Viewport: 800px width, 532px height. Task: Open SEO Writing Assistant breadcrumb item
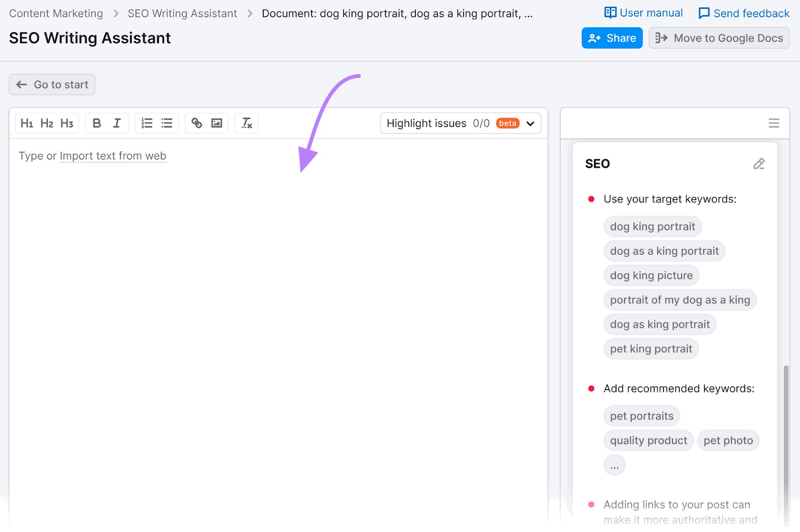[181, 13]
